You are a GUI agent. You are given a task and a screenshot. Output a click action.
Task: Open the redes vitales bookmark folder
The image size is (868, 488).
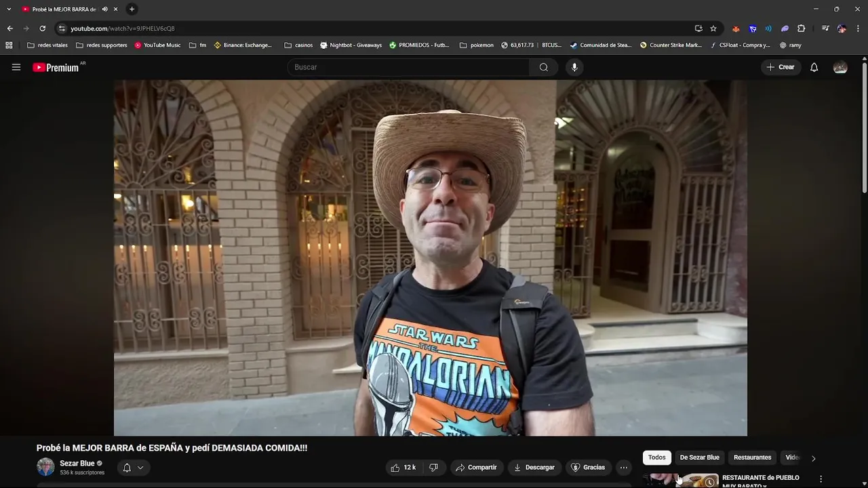(x=47, y=45)
